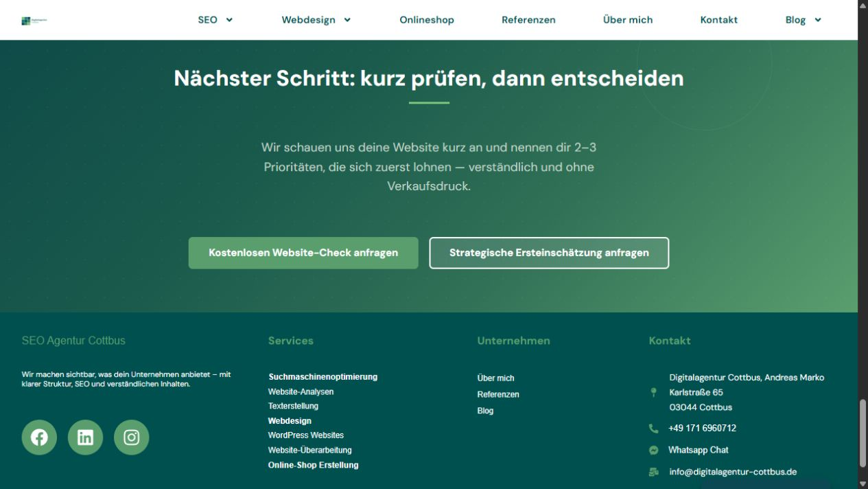Open the Website-Analysen footer link
868x489 pixels.
301,391
